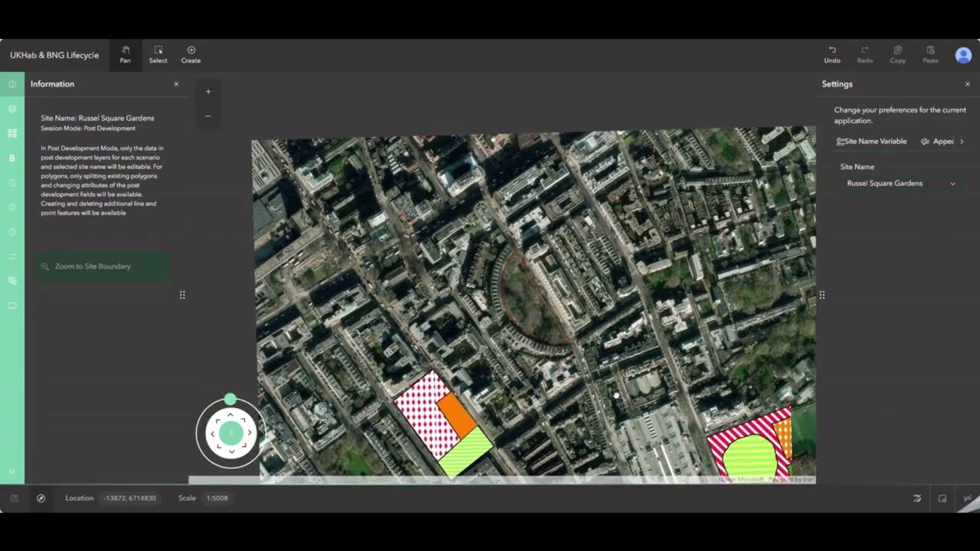Zoom in on the map
This screenshot has width=980, height=551.
click(x=208, y=92)
